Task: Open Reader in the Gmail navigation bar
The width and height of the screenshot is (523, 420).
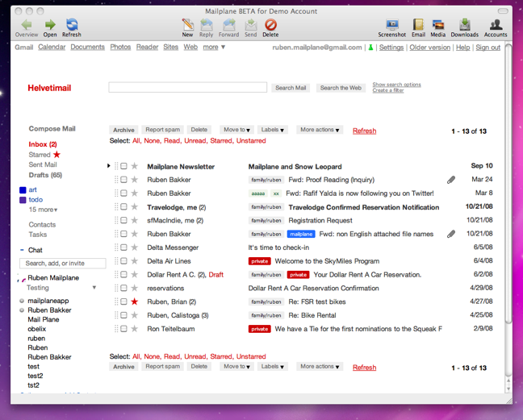Action: click(x=147, y=47)
